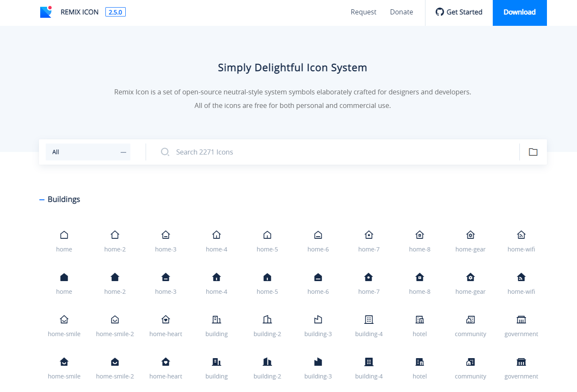Select the outlined building-2 icon
Screen dimensions: 577x392
[267, 320]
